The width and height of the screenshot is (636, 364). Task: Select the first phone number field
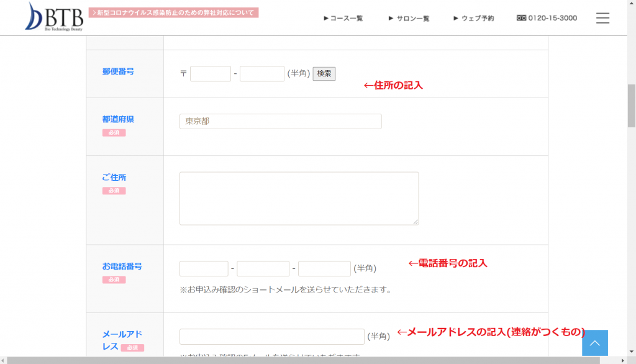coord(204,268)
